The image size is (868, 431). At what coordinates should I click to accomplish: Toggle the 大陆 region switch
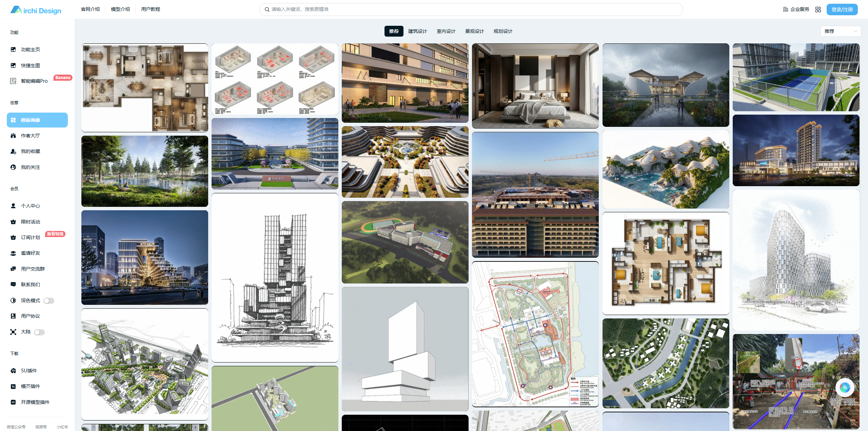39,332
